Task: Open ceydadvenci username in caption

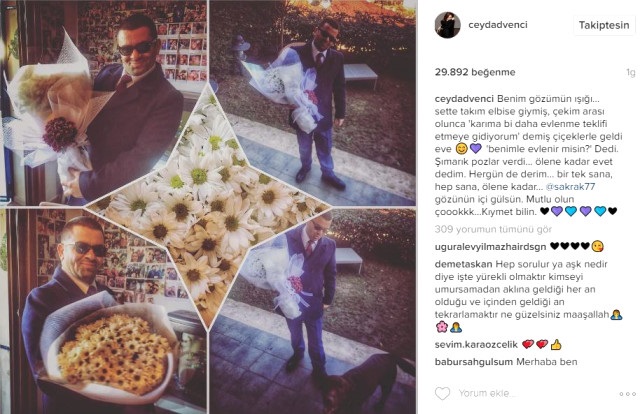Action: click(x=464, y=99)
